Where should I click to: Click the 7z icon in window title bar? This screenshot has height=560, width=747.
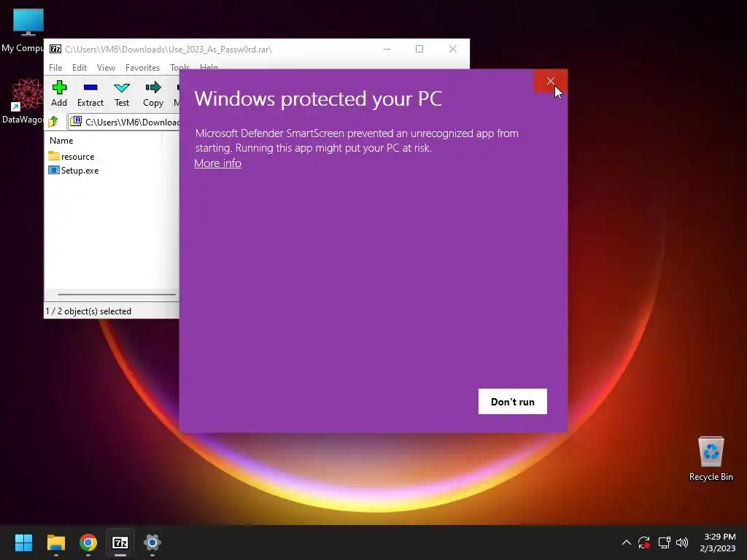coord(55,49)
